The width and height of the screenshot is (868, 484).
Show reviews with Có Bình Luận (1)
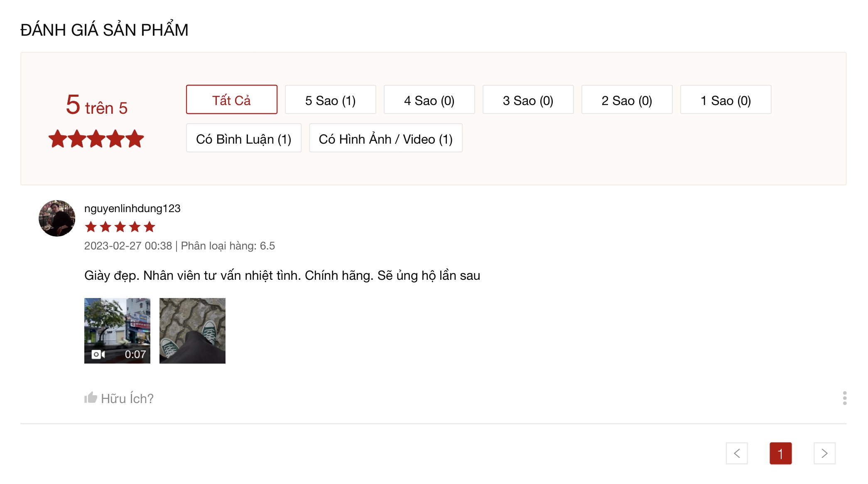coord(244,138)
